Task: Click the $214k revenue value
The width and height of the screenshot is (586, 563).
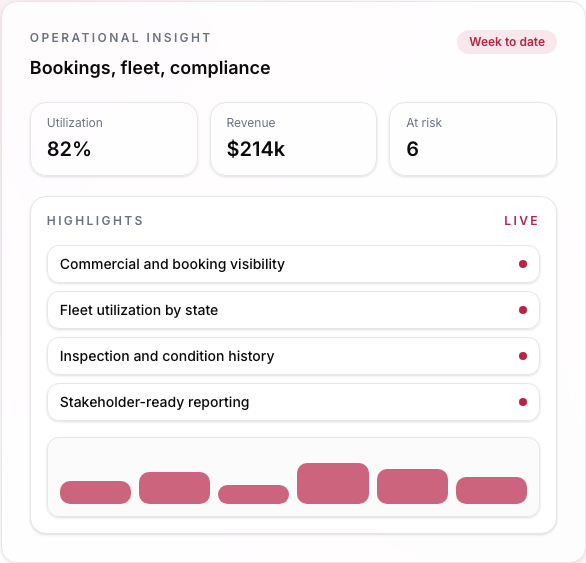Action: coord(256,149)
